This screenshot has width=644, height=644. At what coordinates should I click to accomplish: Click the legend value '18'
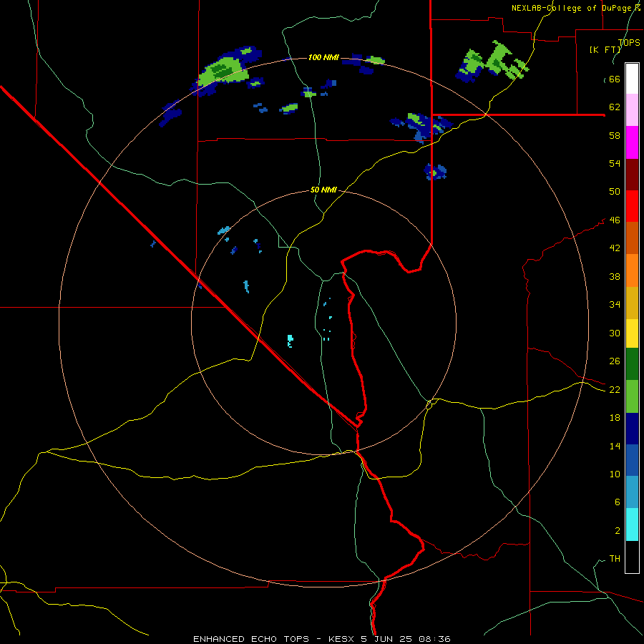(x=615, y=418)
